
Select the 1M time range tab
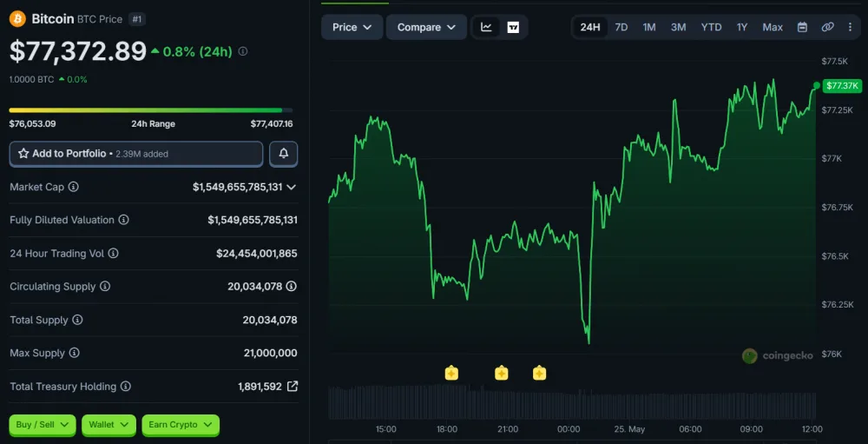click(x=649, y=27)
